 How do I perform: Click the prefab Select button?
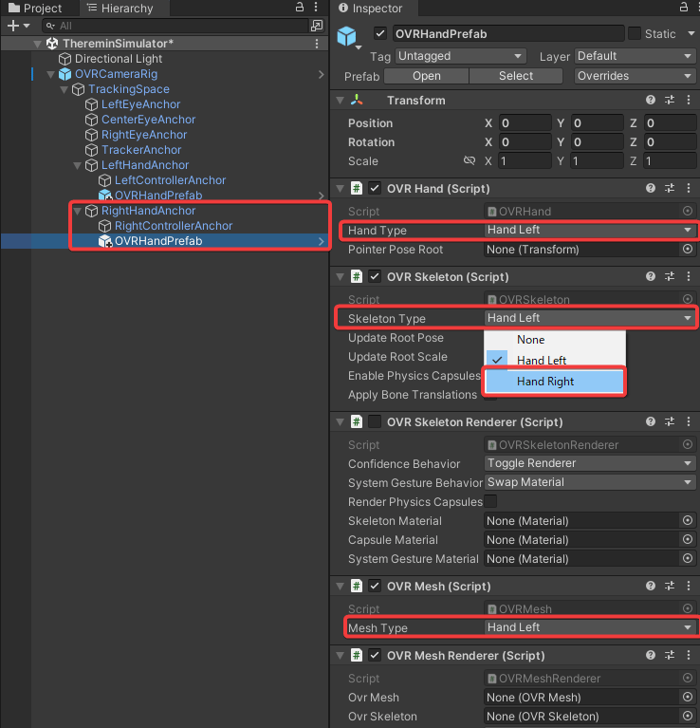(516, 76)
